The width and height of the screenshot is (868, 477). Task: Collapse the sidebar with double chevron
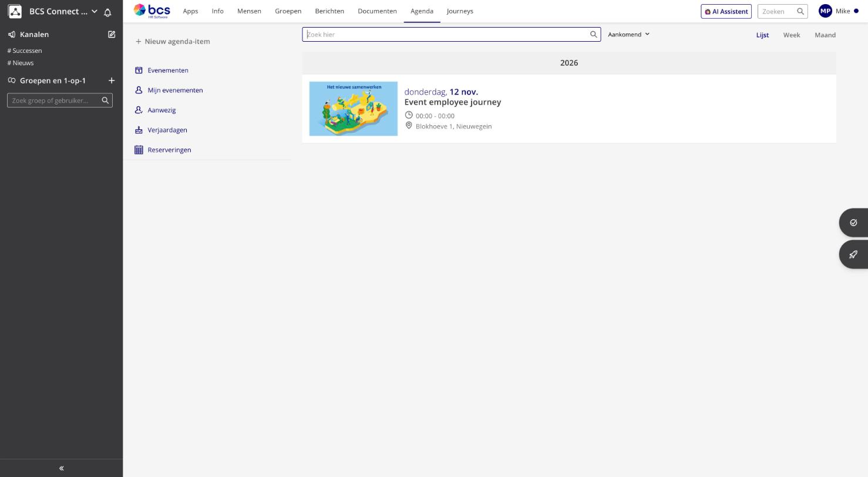61,468
